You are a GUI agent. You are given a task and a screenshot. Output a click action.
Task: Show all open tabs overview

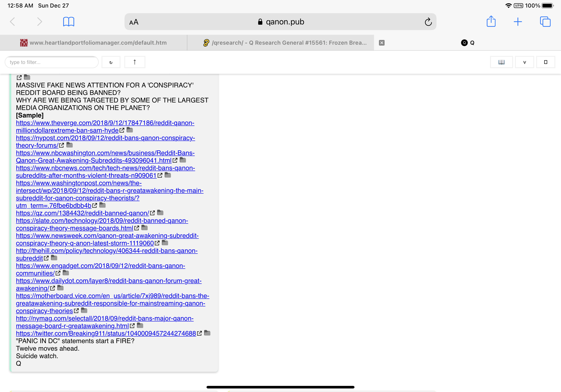pos(545,22)
